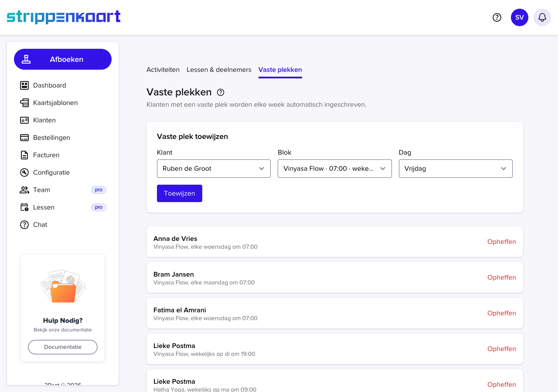Click Opheffen for Anna de Vries

click(x=502, y=242)
